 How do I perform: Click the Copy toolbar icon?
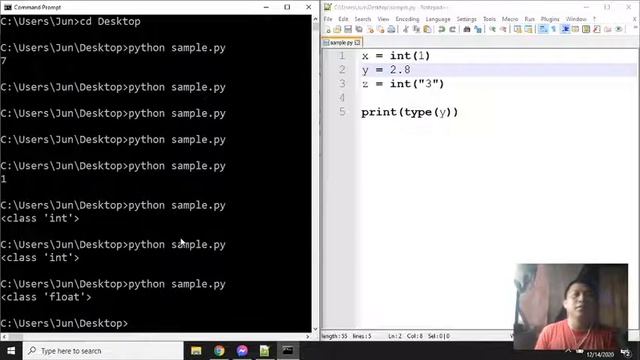point(416,29)
